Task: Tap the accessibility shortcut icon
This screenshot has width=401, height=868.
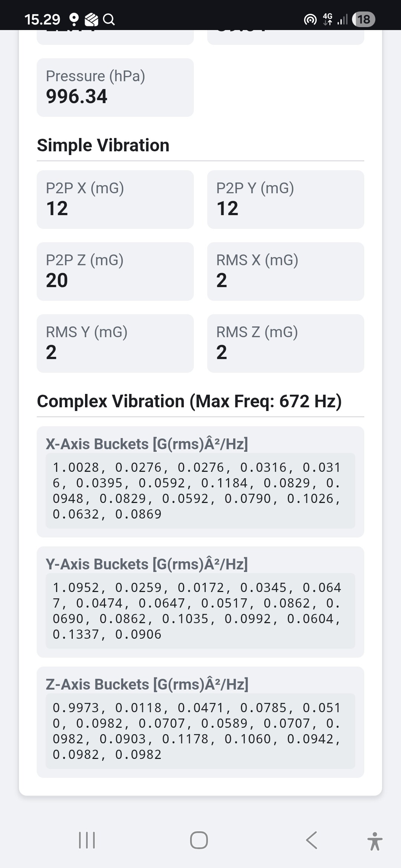Action: [x=375, y=841]
